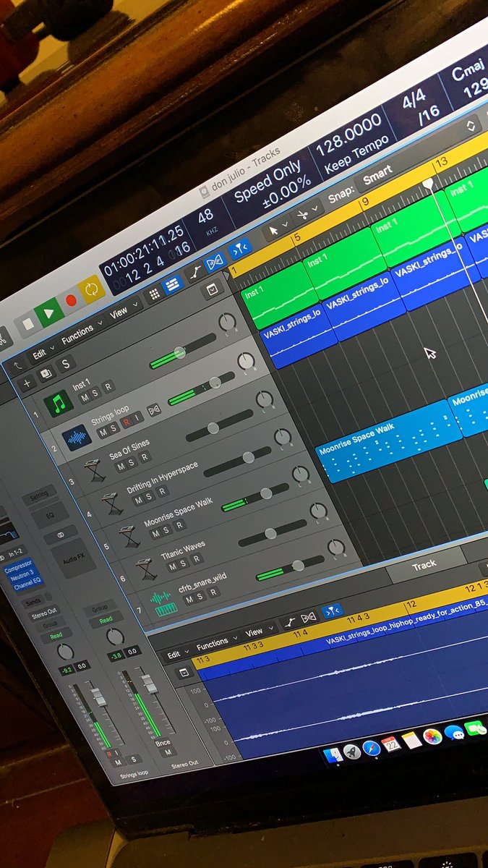The height and width of the screenshot is (868, 488).
Task: Toggle the global solo S button
Action: (x=64, y=364)
